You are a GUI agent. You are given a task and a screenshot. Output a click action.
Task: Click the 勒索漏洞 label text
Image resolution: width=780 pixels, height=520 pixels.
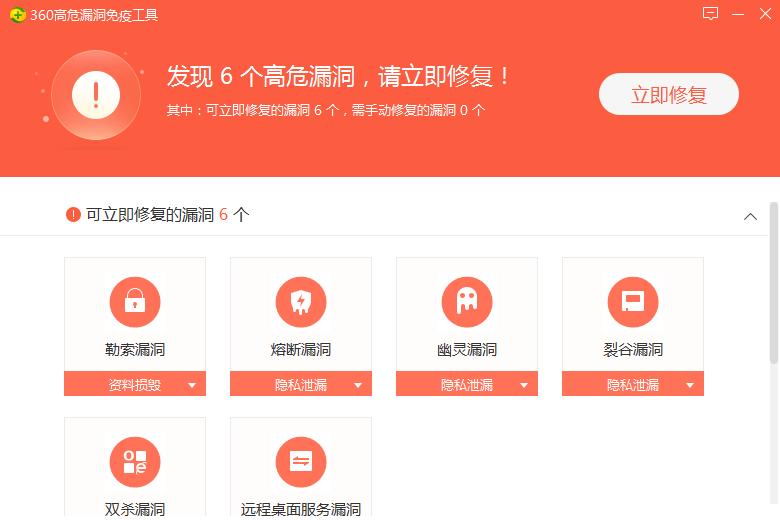click(x=135, y=349)
